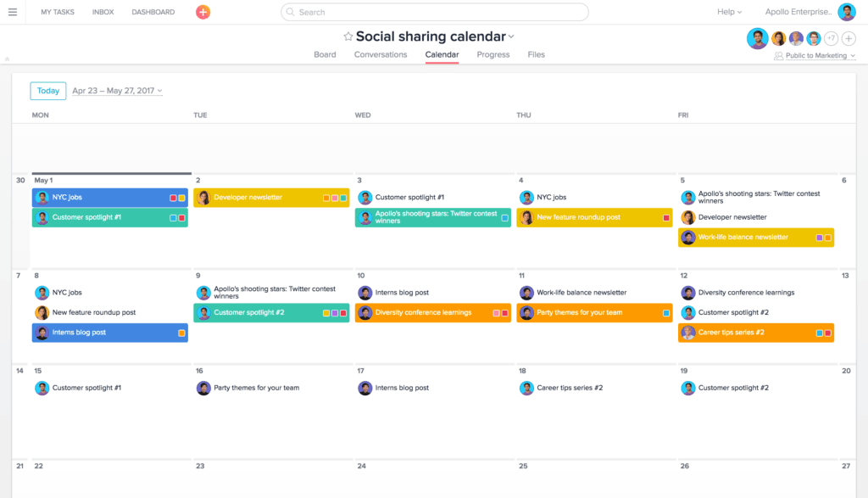Image resolution: width=868 pixels, height=498 pixels.
Task: Open Work-life balance newsletter on May 11
Action: click(x=594, y=293)
